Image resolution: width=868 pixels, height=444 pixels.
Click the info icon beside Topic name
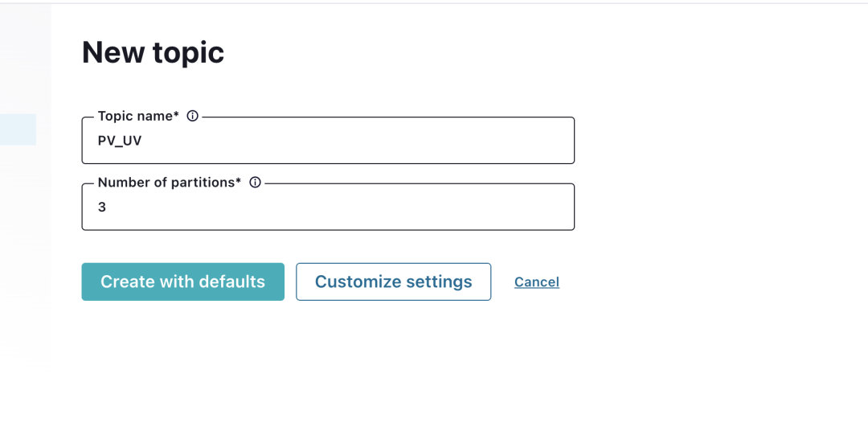pos(192,116)
